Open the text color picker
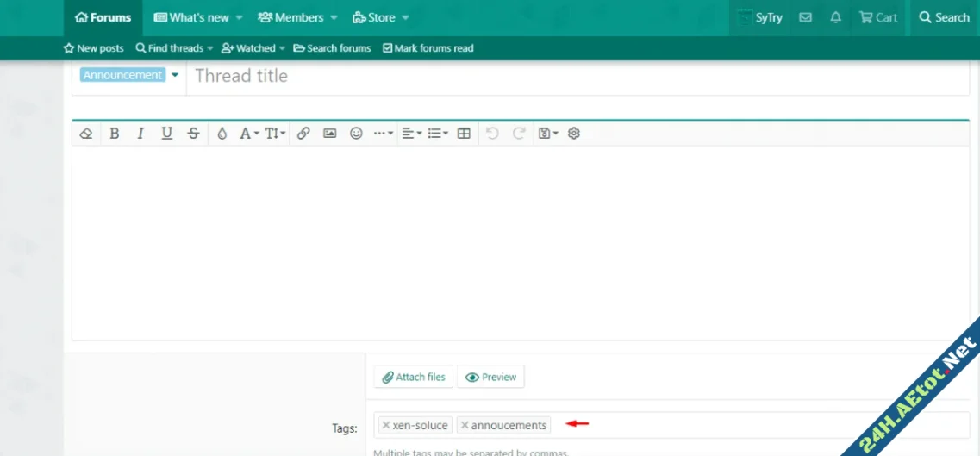 tap(222, 134)
